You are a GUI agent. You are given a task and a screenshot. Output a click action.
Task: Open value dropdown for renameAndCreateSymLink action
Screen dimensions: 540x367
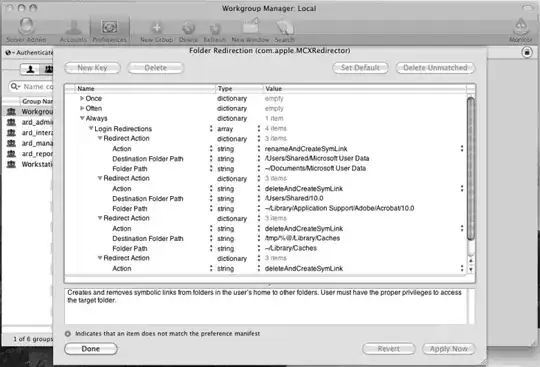tap(462, 148)
